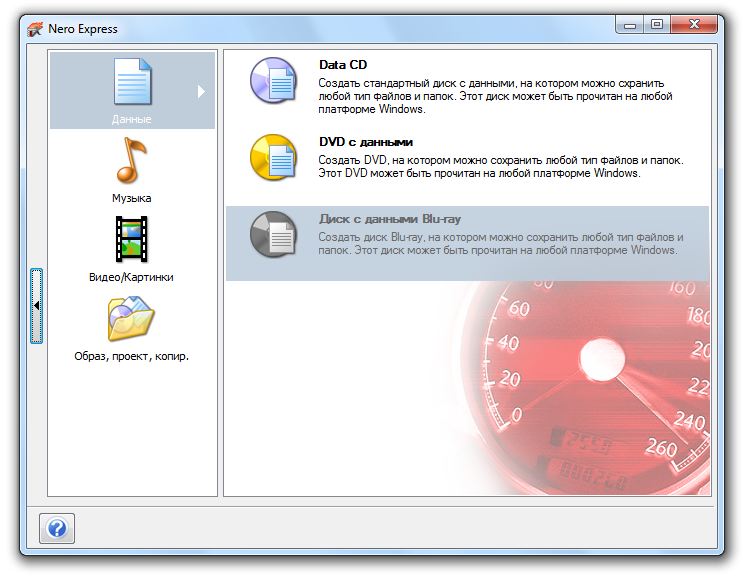This screenshot has width=744, height=578.
Task: Open the Образ, проект, копир. folder icon
Action: tap(131, 318)
